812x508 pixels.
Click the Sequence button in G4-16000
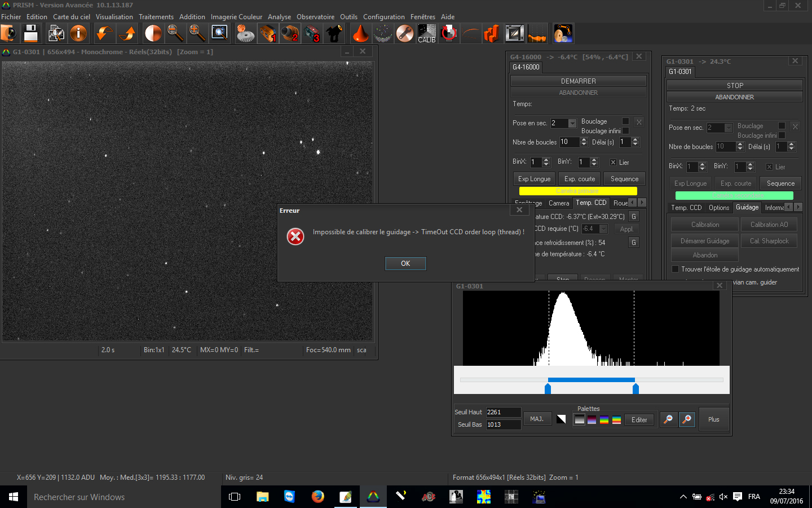(624, 179)
